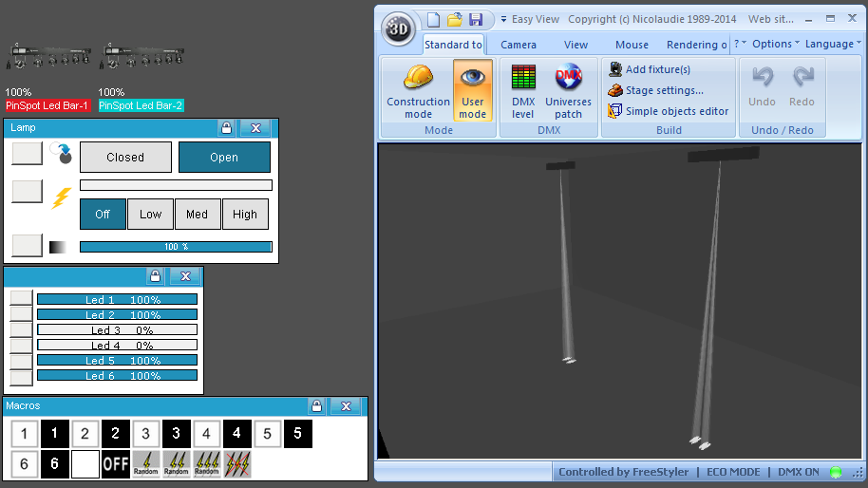Image resolution: width=868 pixels, height=488 pixels.
Task: Set strobe speed to Med
Action: 198,215
